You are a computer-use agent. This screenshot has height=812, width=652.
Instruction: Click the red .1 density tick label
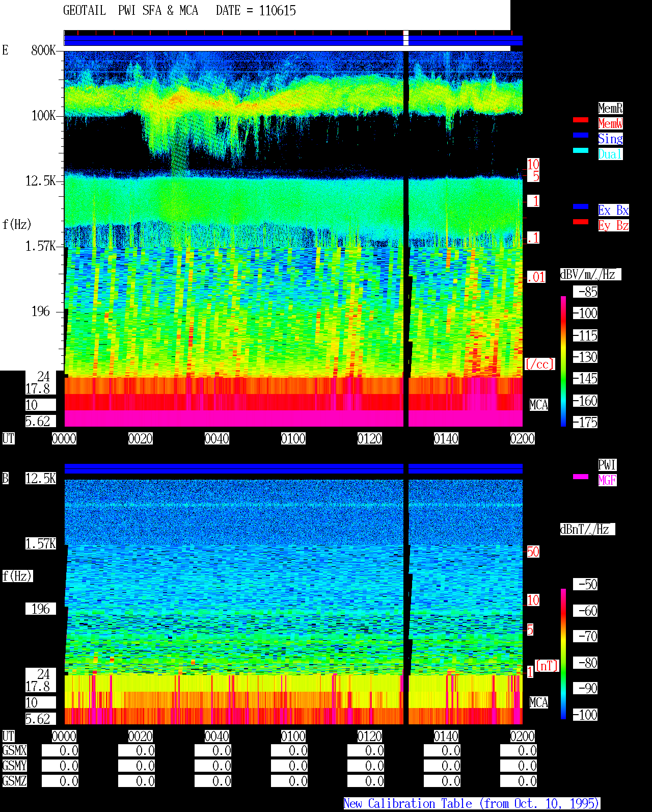(x=533, y=238)
